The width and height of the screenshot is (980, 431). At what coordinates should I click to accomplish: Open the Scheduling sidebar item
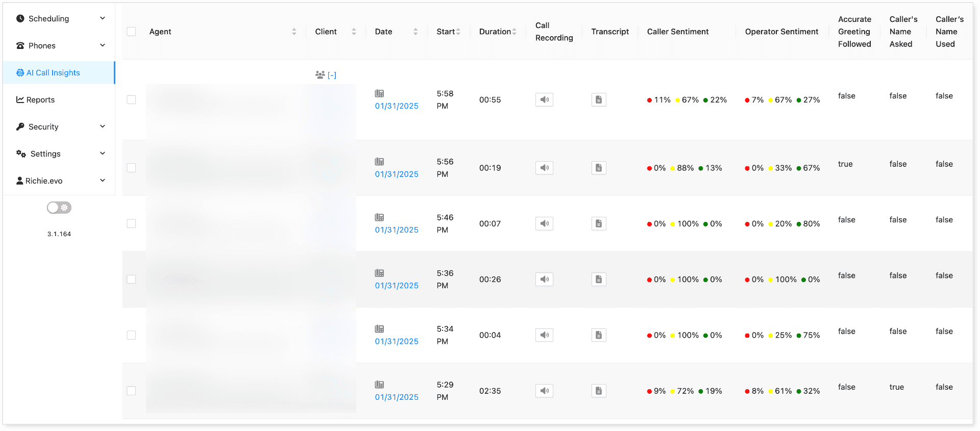(59, 18)
